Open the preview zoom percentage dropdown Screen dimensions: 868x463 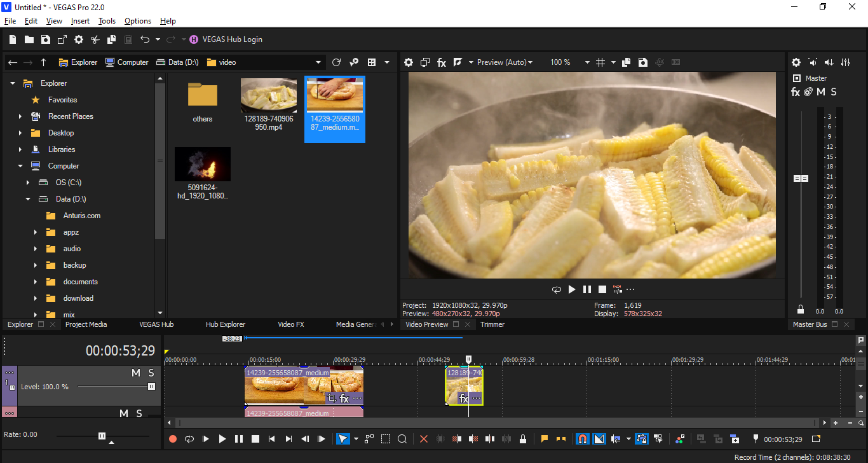pyautogui.click(x=569, y=62)
